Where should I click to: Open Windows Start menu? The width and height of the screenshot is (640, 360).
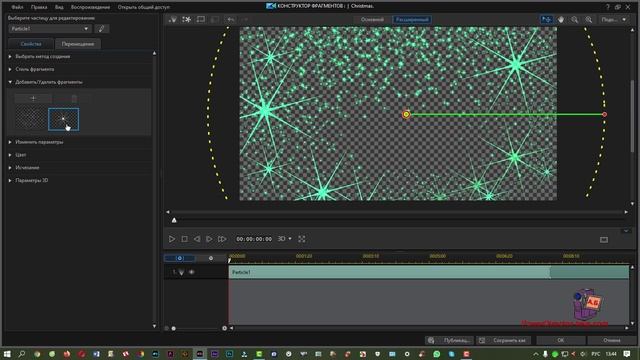[7, 354]
